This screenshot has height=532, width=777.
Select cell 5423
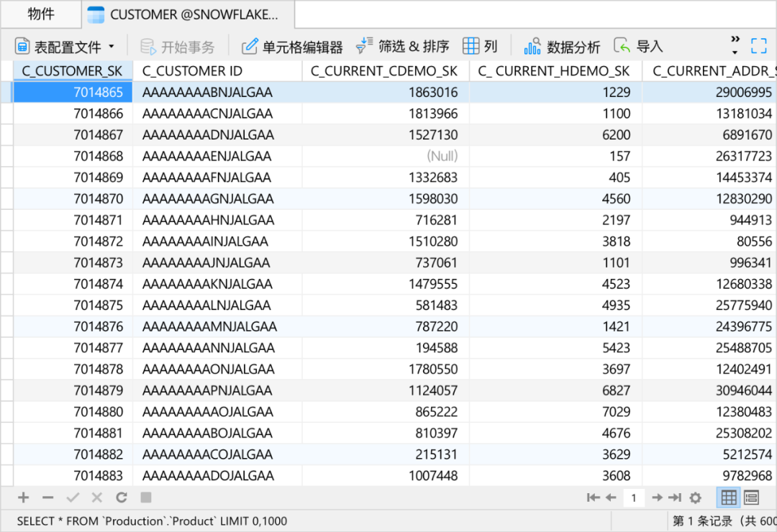[555, 348]
